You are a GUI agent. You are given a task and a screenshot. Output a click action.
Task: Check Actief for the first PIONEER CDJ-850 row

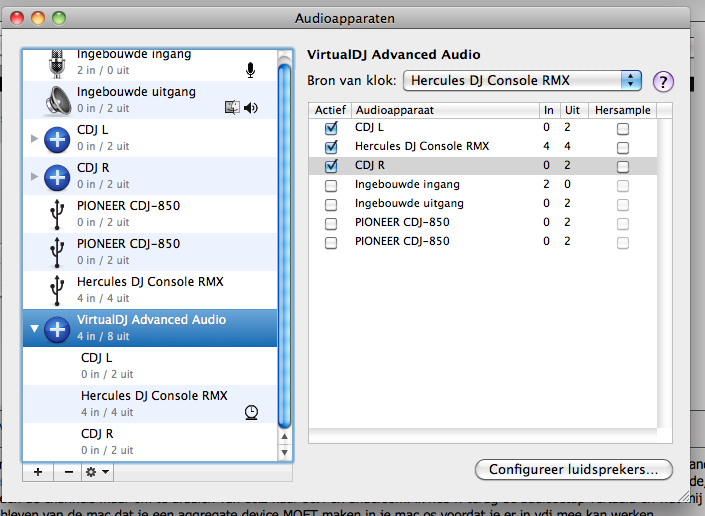(x=331, y=223)
